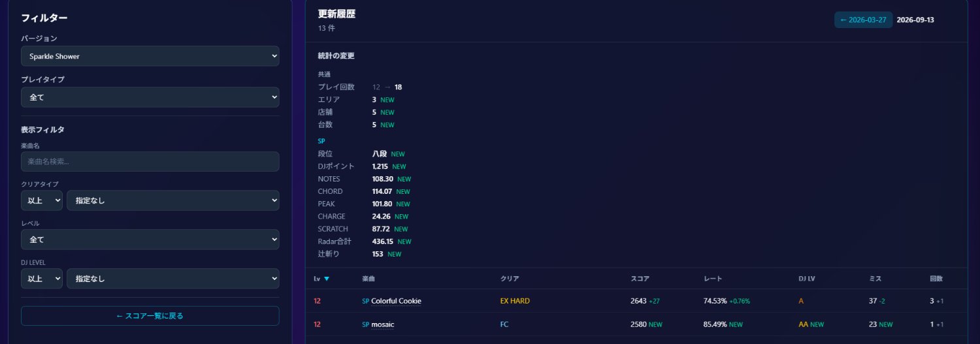This screenshot has width=980, height=344.
Task: Click the miss count 37
Action: click(x=873, y=301)
